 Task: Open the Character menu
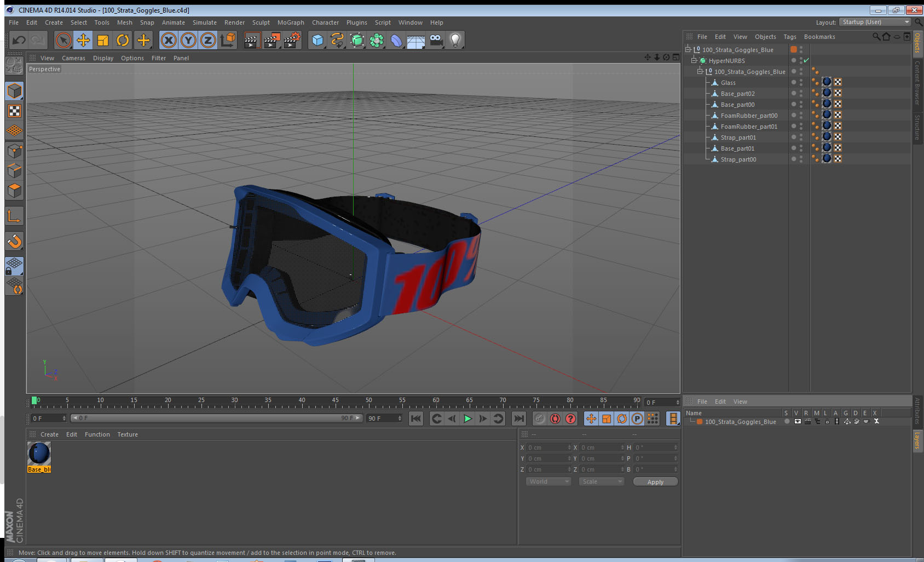coord(325,22)
